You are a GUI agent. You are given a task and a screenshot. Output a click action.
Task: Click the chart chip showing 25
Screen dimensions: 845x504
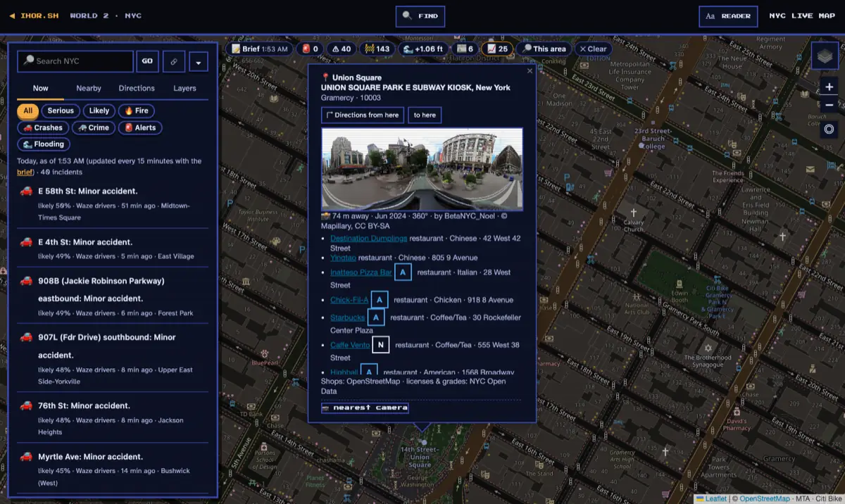pyautogui.click(x=498, y=49)
